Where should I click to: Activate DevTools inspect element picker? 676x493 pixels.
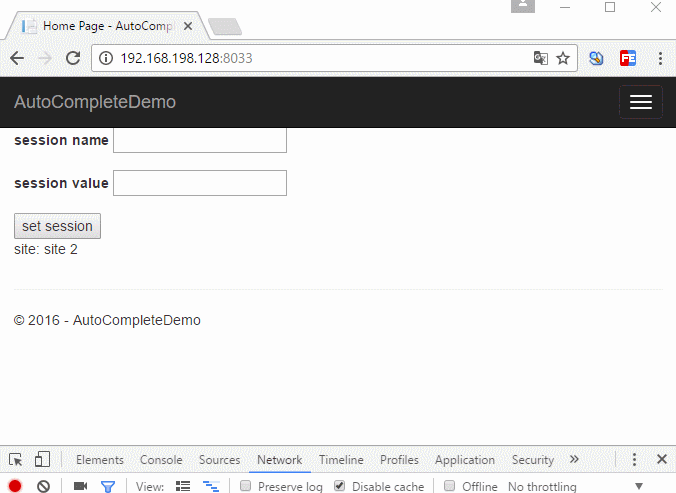click(16, 460)
